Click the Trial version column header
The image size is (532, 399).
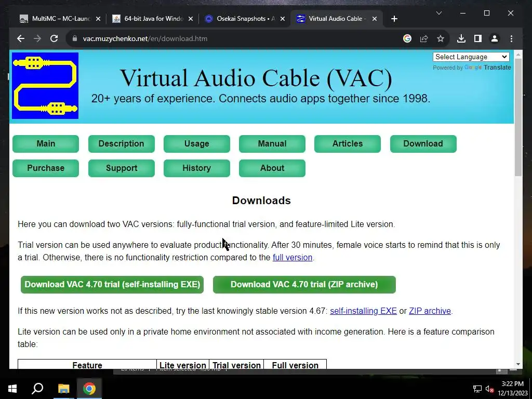pyautogui.click(x=236, y=365)
